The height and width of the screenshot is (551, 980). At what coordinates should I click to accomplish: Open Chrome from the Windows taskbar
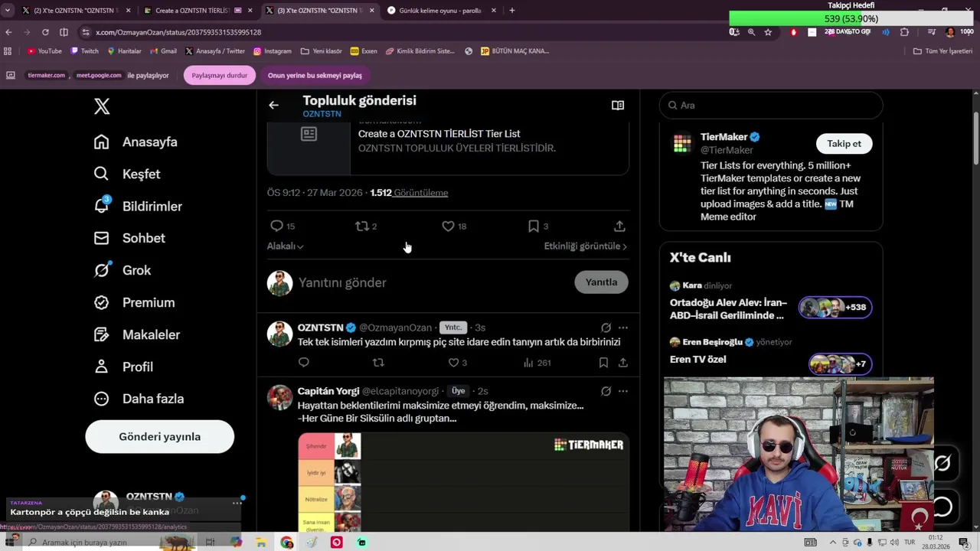286,543
